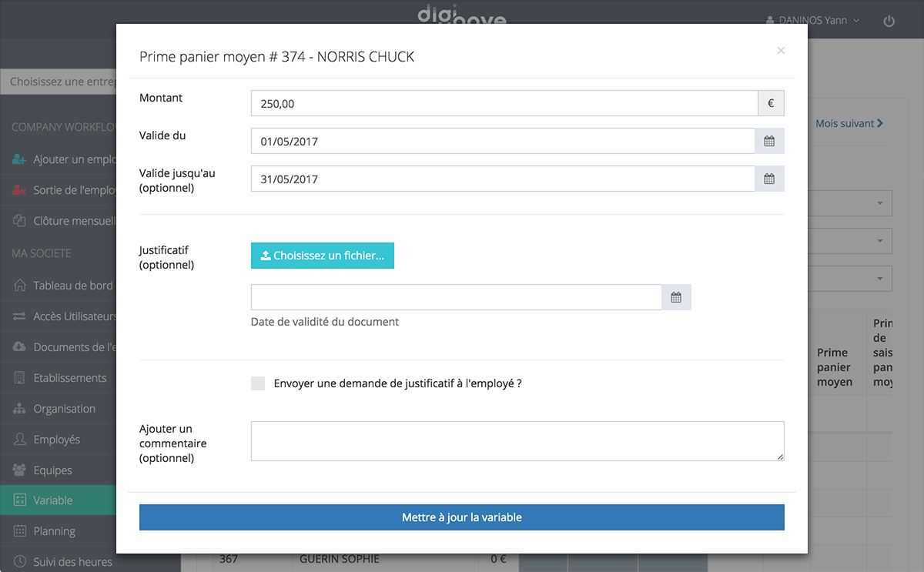Expand the first filter dropdown on right

click(879, 203)
